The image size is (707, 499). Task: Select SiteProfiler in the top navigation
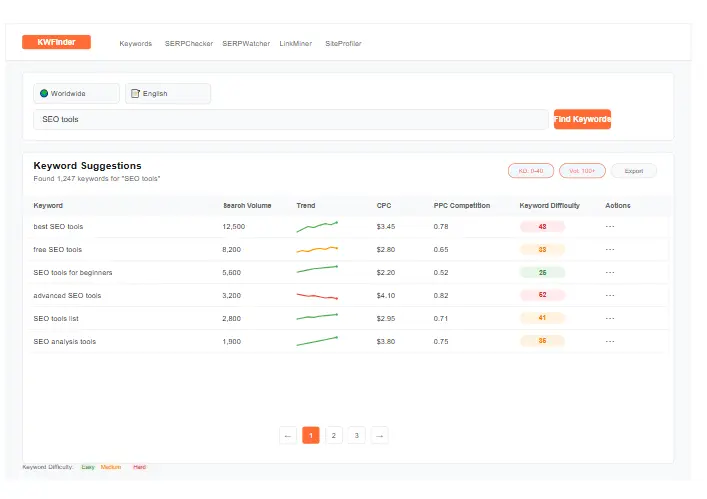(x=344, y=44)
